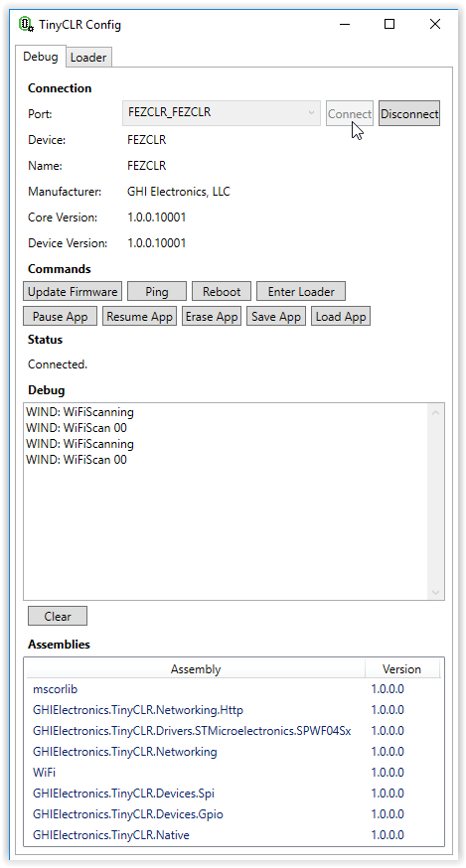Click the debug log scroll-up arrow
This screenshot has width=466, height=868.
(435, 412)
